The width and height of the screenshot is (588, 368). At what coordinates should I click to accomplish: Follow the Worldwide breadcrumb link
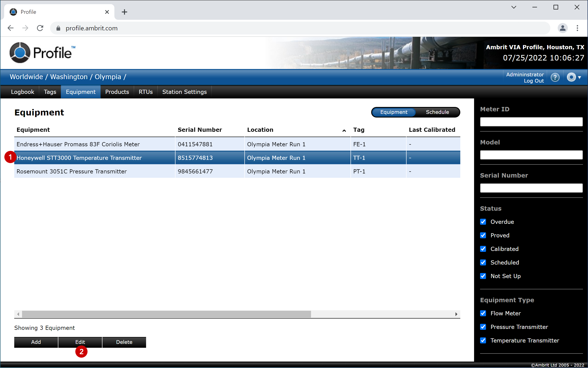click(26, 77)
